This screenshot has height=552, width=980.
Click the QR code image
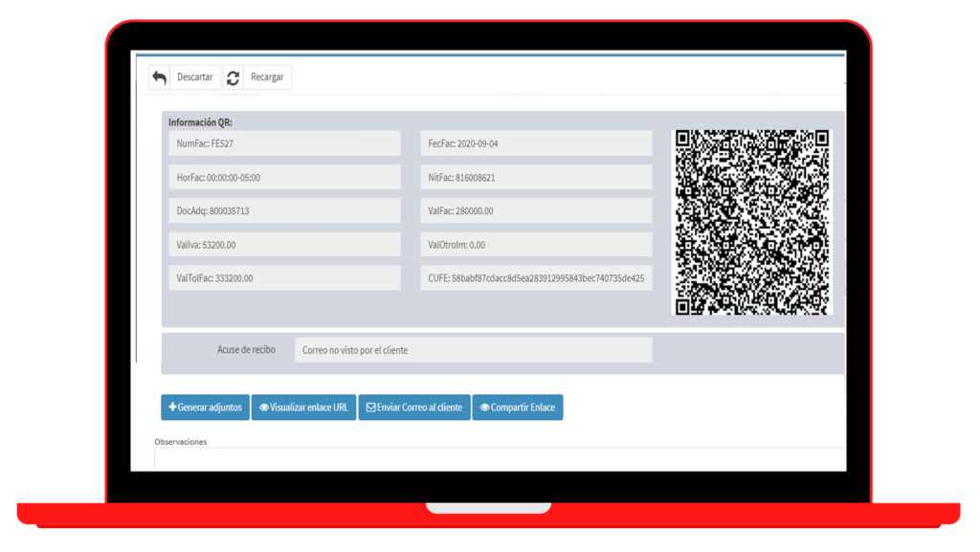[752, 222]
